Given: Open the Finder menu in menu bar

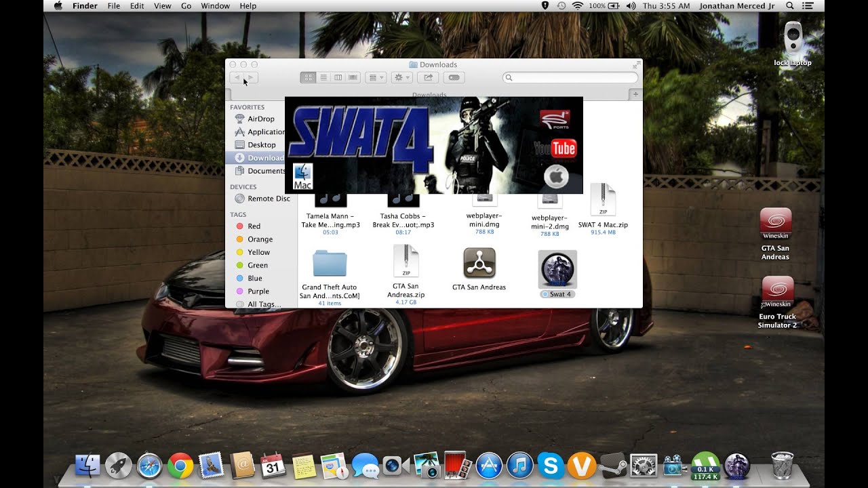Looking at the screenshot, I should 85,5.
